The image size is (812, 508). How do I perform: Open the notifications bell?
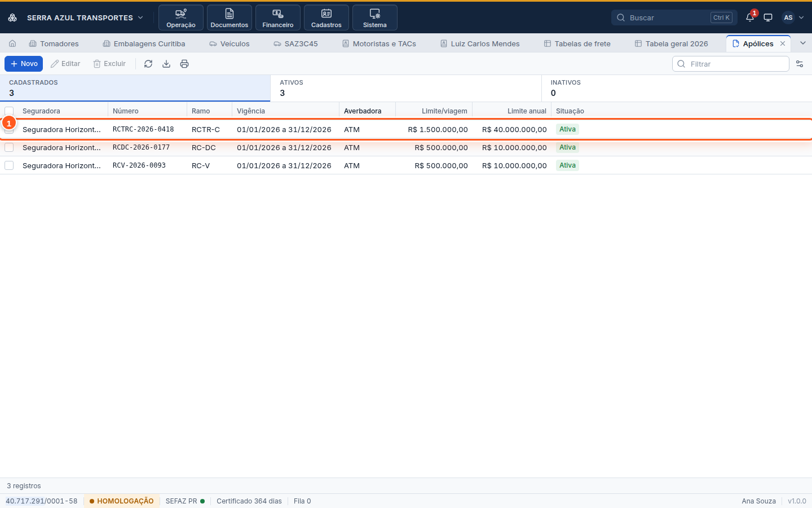750,17
